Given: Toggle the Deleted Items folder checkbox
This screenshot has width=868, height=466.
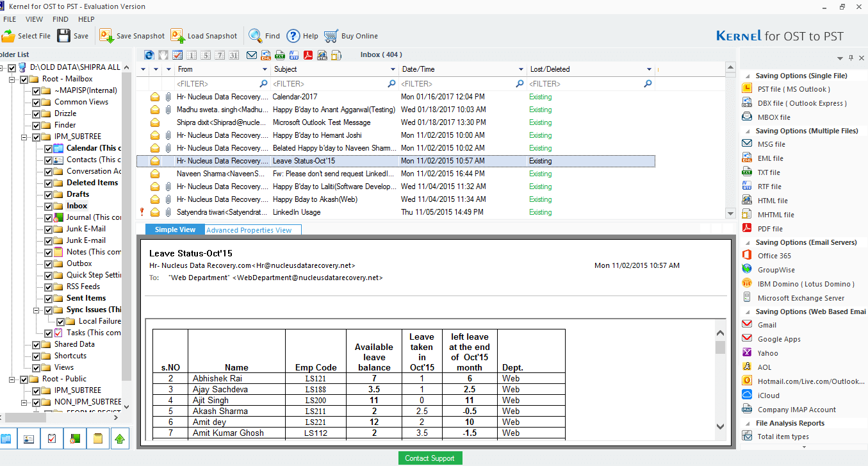Looking at the screenshot, I should click(x=49, y=183).
